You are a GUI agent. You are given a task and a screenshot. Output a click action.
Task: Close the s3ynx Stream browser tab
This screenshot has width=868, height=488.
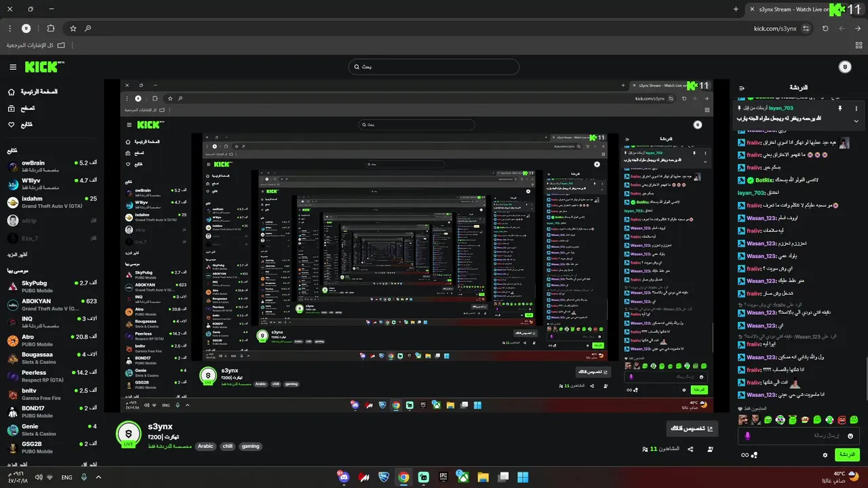point(752,9)
